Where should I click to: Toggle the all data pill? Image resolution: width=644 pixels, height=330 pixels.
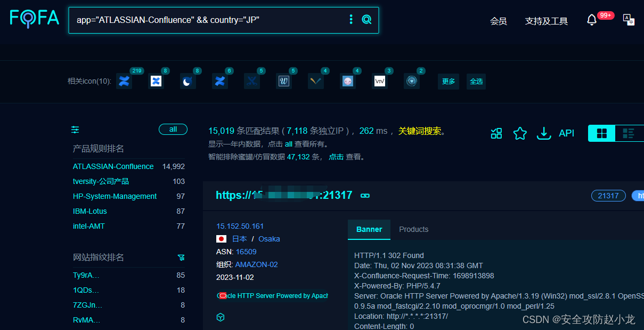[173, 129]
